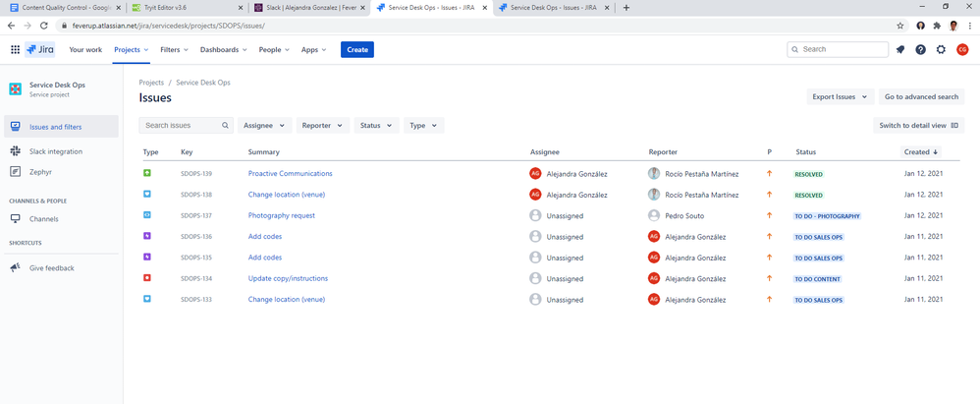Click the Slack integration sidebar icon
Viewport: 980px width, 404px height.
15,151
